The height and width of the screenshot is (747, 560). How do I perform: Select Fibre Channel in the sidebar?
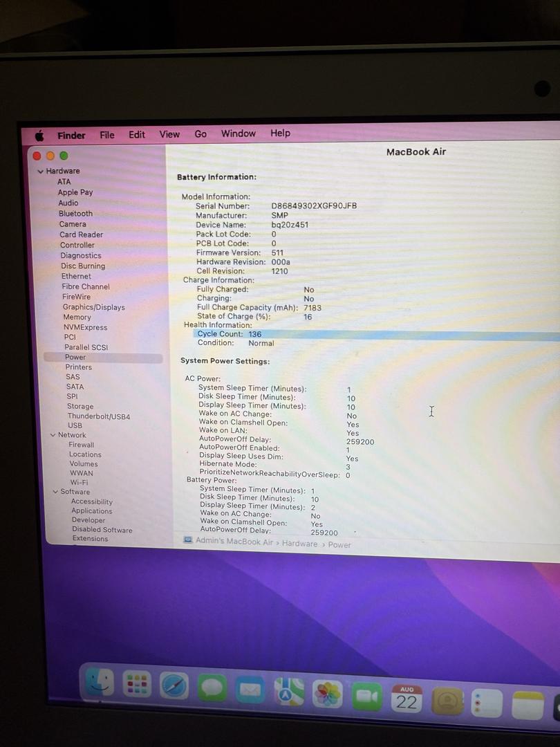pyautogui.click(x=86, y=286)
